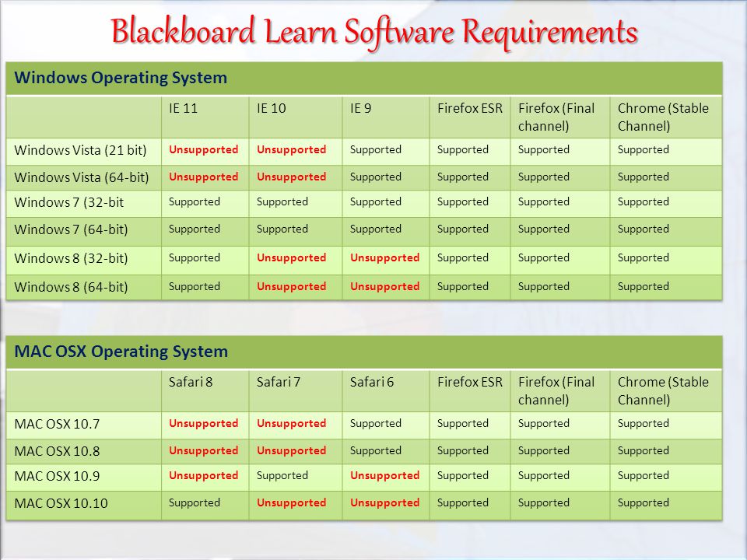Click "Unsupported" for Windows 8 (64-bit) under IE 9

click(x=385, y=287)
